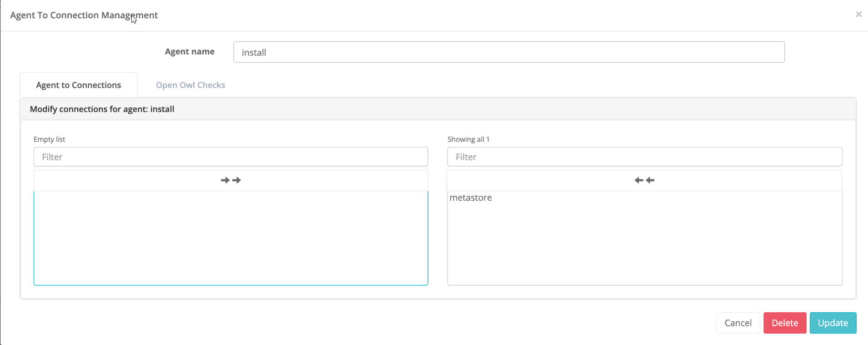Click the Filter box under Showing all 1
This screenshot has height=345, width=868.
[x=644, y=157]
